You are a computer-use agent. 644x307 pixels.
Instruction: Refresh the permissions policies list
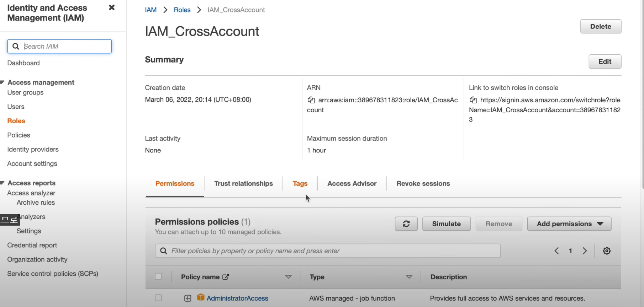point(406,224)
